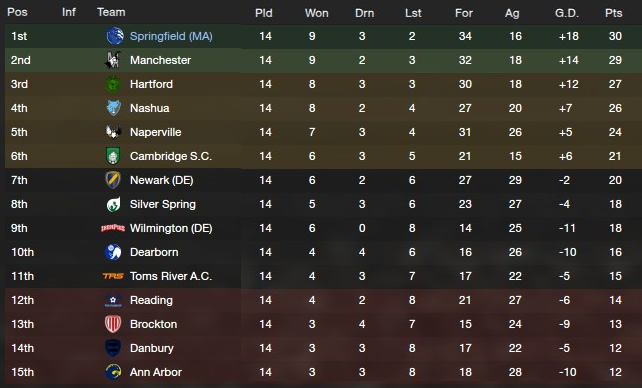Click the Cambridge S.C. shield badge
Screen dimensions: 642x388
click(x=113, y=156)
